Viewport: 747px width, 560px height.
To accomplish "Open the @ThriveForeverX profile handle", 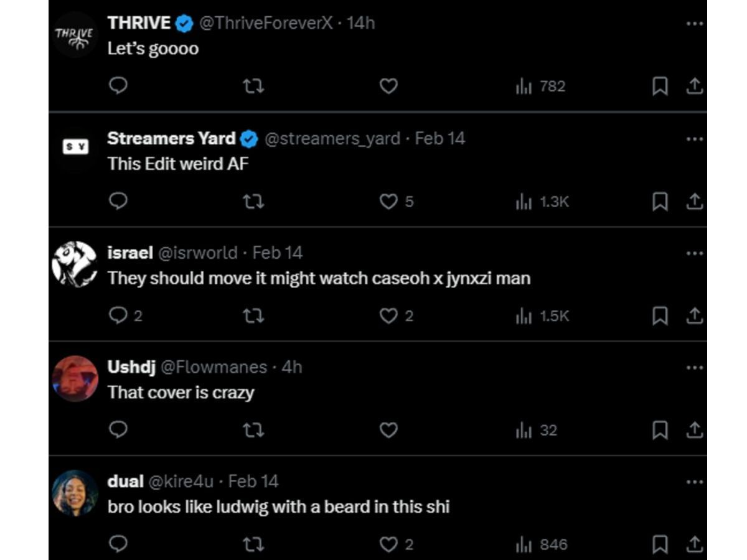I will click(x=266, y=24).
